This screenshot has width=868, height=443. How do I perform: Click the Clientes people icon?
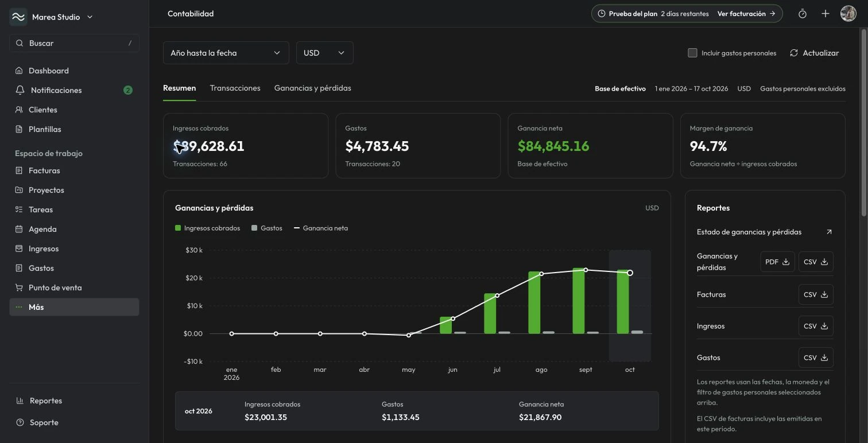19,110
